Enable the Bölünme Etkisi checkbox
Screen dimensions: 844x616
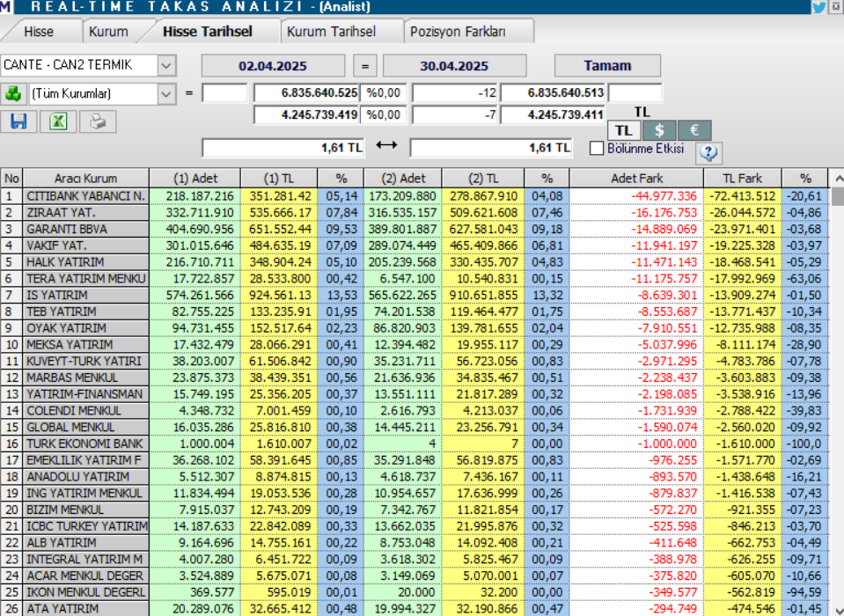click(x=597, y=148)
